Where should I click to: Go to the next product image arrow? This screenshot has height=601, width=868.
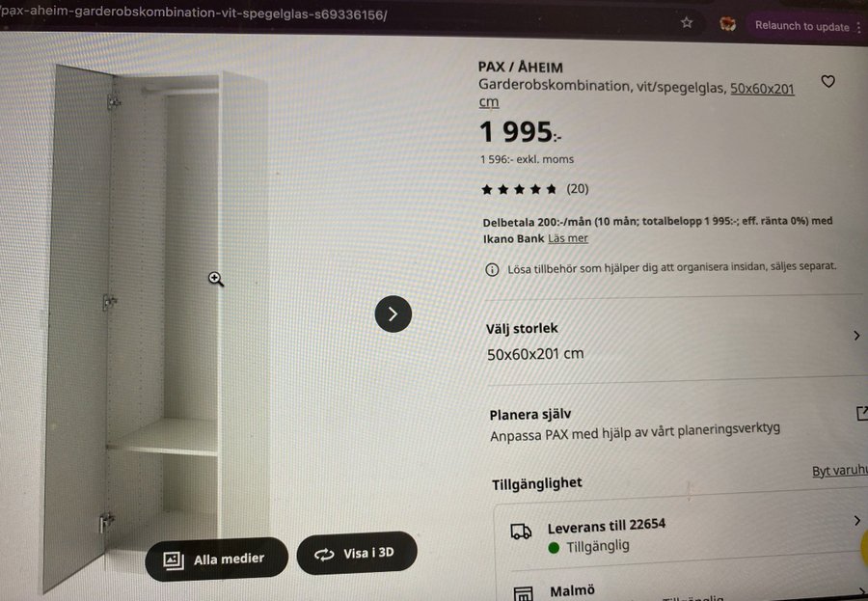[x=393, y=314]
